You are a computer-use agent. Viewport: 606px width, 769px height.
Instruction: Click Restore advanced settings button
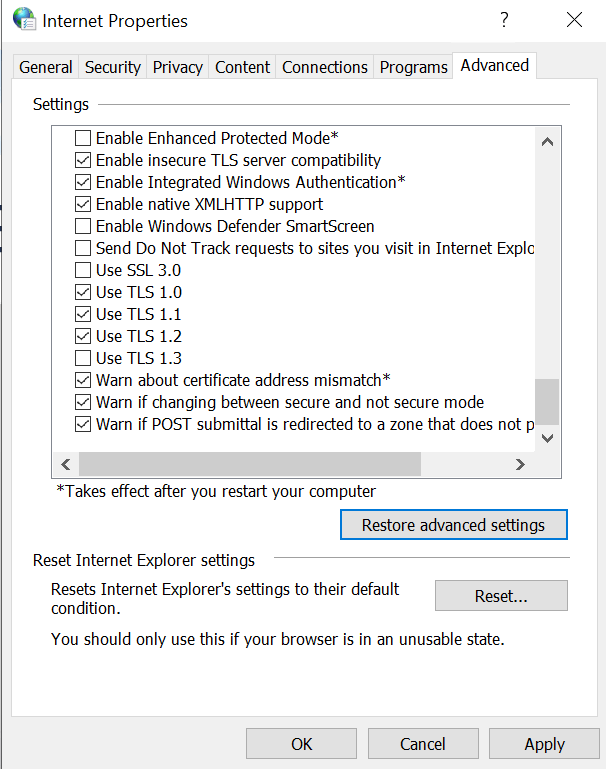(x=454, y=525)
